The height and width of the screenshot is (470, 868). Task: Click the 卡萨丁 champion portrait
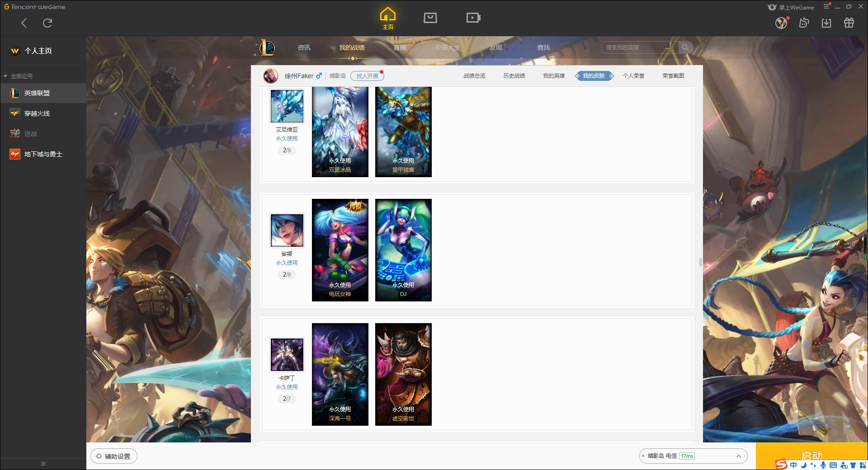coord(287,355)
